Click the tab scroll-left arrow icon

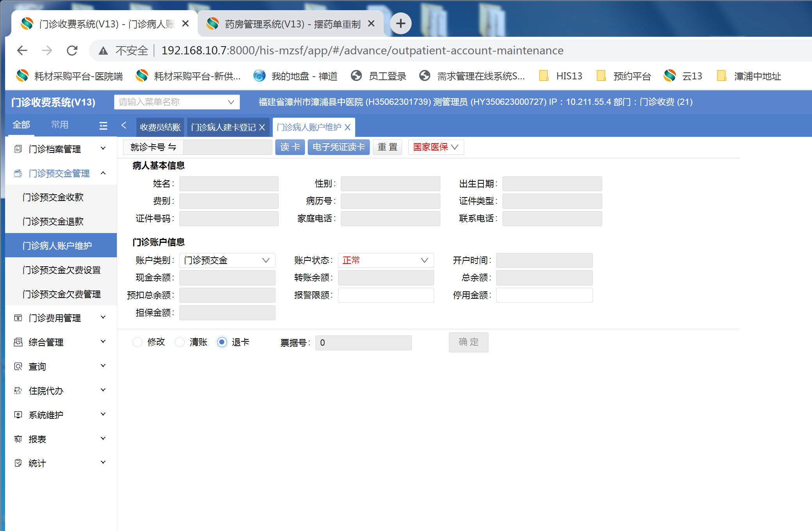pyautogui.click(x=124, y=125)
